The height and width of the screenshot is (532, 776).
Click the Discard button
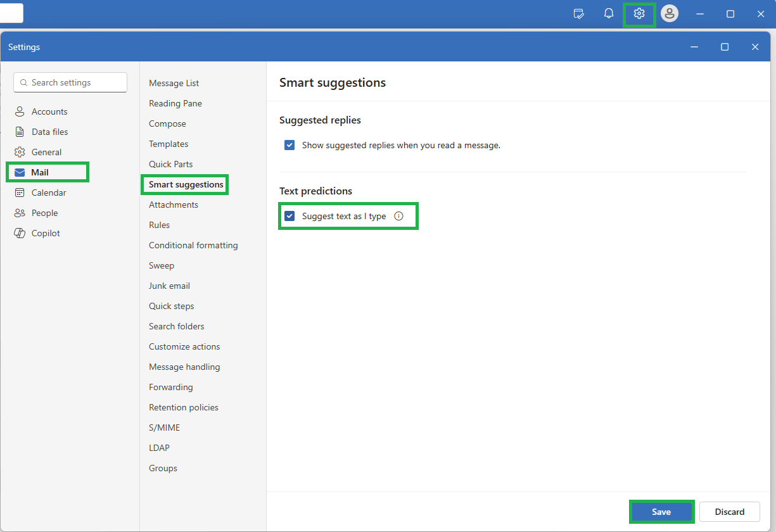(730, 512)
